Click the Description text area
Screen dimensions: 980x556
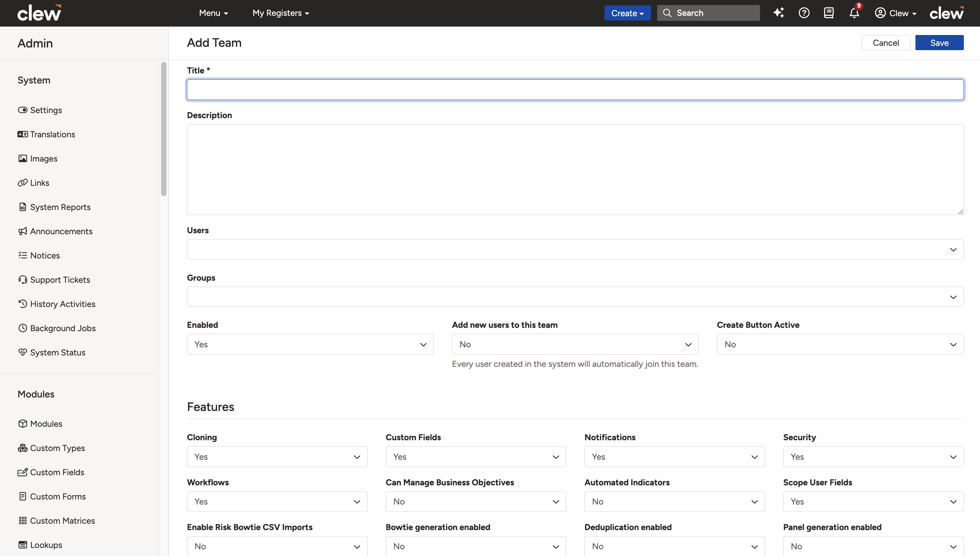(575, 170)
